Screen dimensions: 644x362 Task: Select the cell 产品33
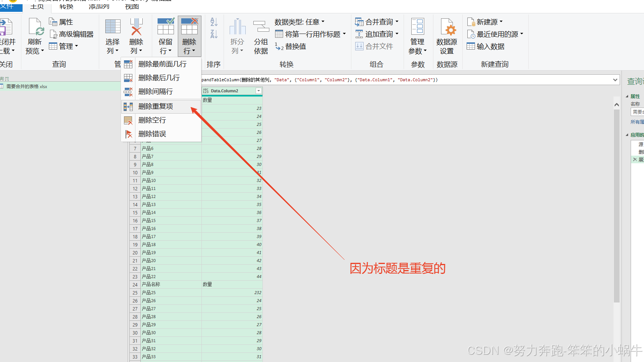coord(171,357)
